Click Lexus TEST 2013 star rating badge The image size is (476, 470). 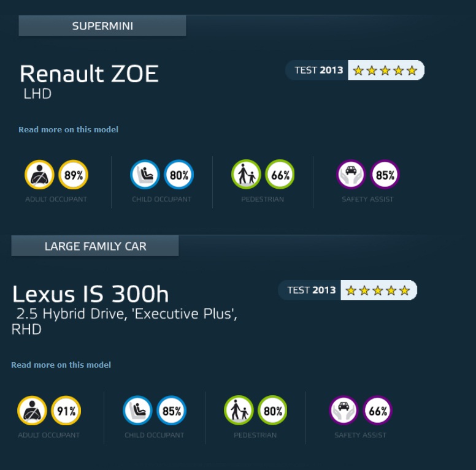pyautogui.click(x=348, y=290)
